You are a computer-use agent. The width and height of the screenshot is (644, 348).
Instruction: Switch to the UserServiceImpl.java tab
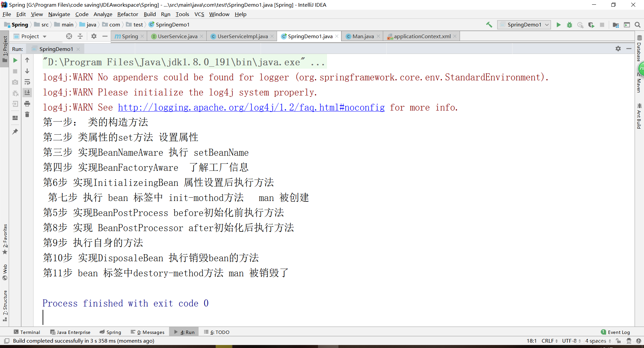point(242,36)
